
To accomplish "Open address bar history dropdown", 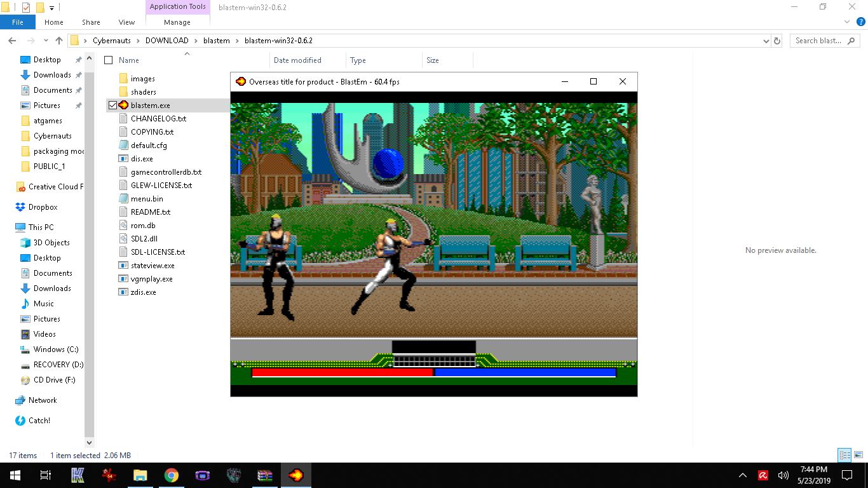I will coord(766,41).
